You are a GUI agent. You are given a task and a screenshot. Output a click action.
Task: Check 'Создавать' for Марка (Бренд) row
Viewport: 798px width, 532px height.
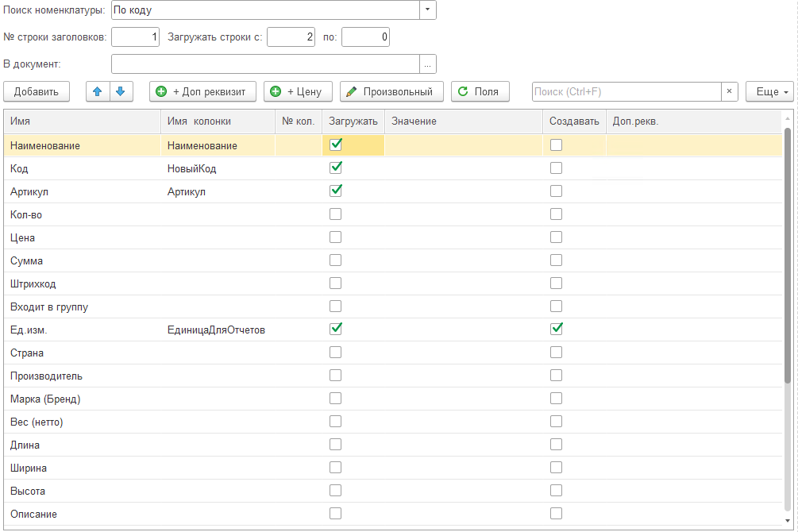pyautogui.click(x=557, y=398)
